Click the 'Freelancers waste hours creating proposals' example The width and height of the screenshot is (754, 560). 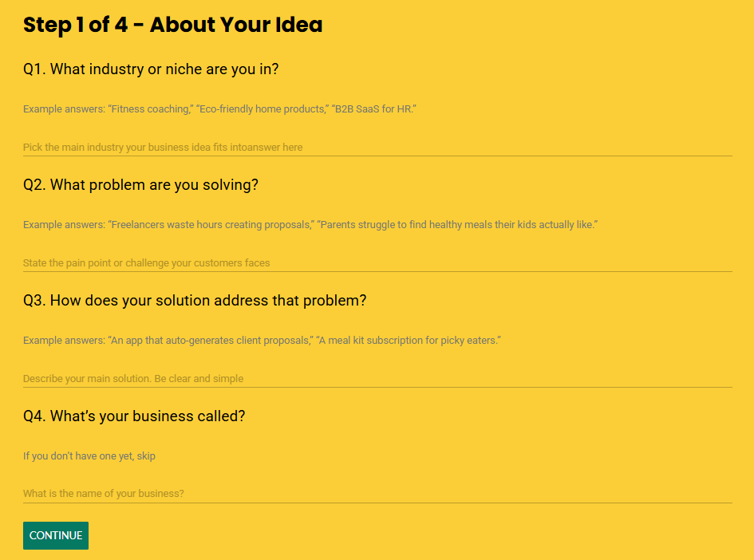coord(211,225)
